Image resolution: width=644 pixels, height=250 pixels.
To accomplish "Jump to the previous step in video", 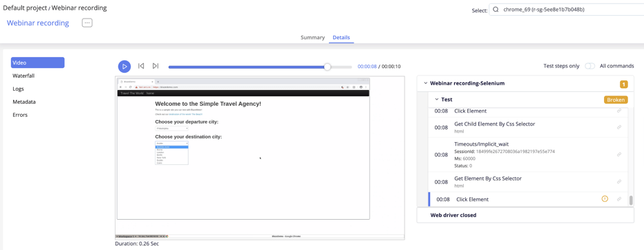I will 141,66.
